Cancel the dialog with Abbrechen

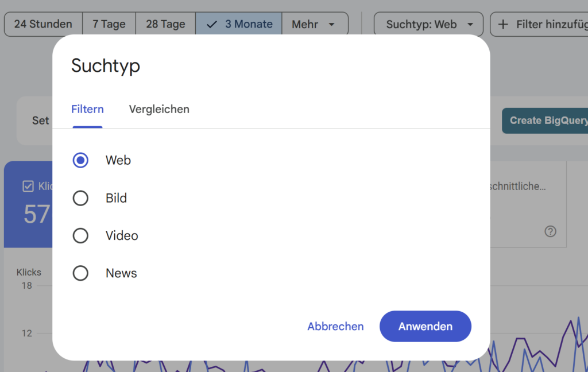335,326
